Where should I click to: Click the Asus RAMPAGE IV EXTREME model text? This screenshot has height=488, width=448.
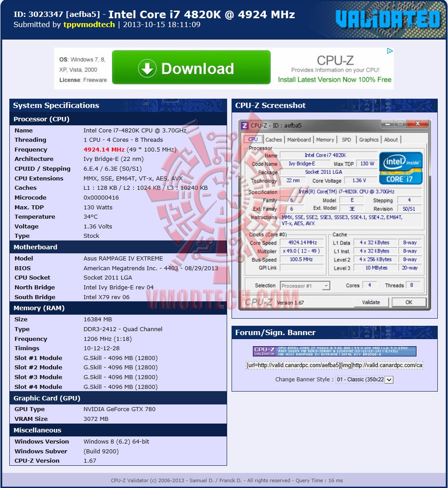coord(123,258)
